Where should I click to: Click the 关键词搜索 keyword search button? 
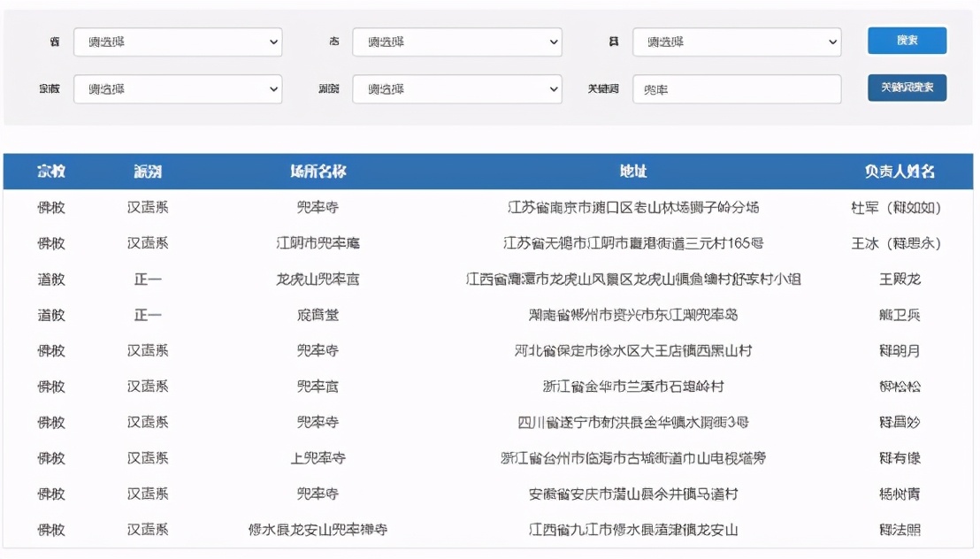(907, 88)
